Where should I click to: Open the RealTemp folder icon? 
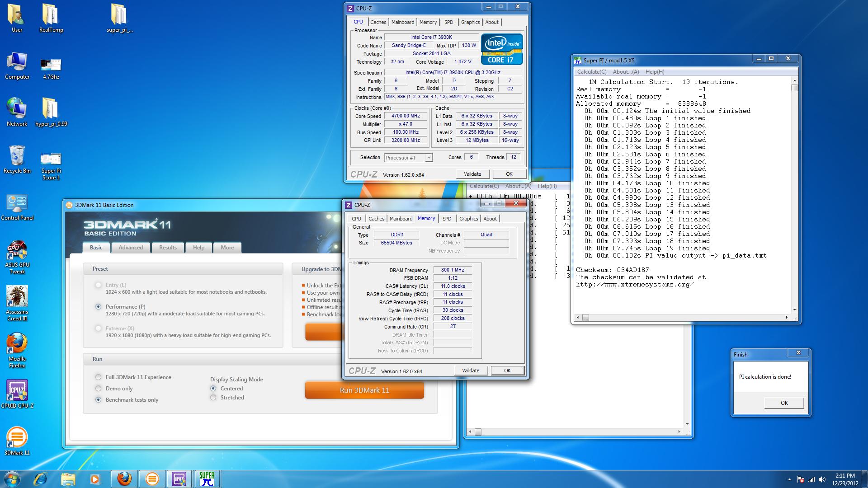[x=51, y=18]
